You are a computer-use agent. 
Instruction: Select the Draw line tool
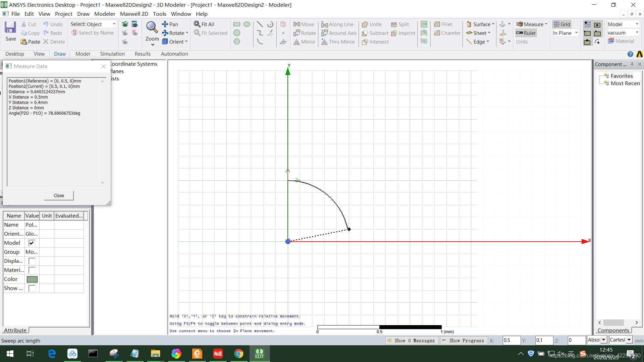[260, 24]
